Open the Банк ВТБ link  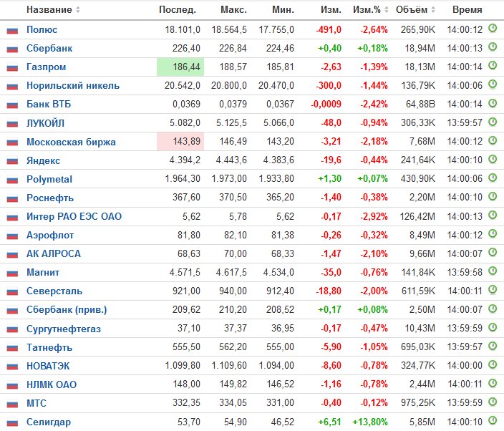pos(49,104)
